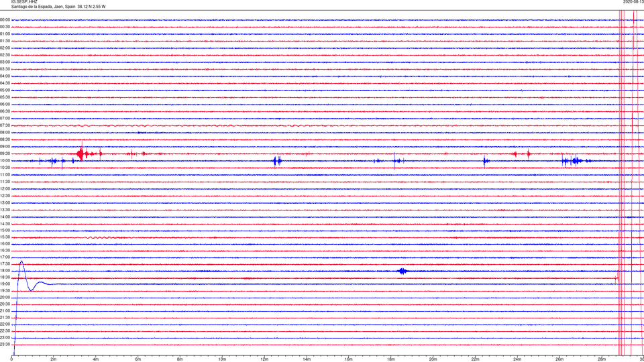644x362 pixels.
Task: Select the 21:30 trace time label
Action: (x=5, y=318)
